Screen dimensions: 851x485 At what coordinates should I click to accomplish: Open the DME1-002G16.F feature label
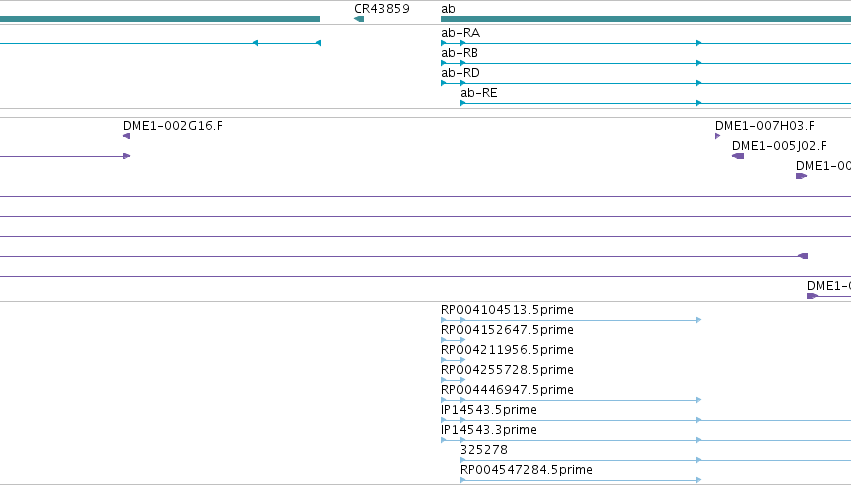coord(173,126)
